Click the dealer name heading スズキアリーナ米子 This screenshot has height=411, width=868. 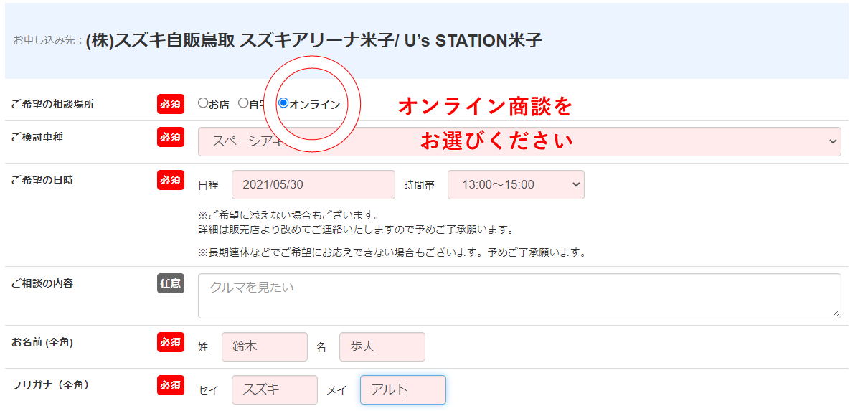pos(313,41)
